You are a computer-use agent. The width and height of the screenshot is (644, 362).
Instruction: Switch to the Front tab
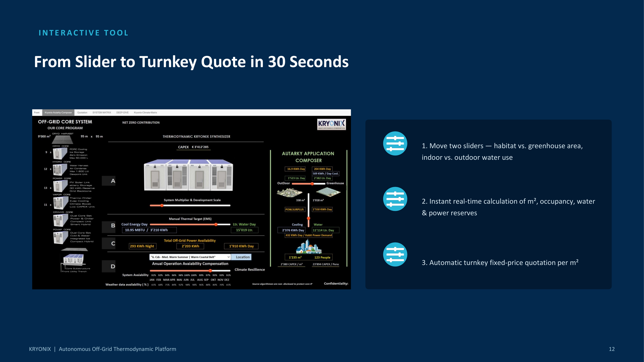click(37, 112)
